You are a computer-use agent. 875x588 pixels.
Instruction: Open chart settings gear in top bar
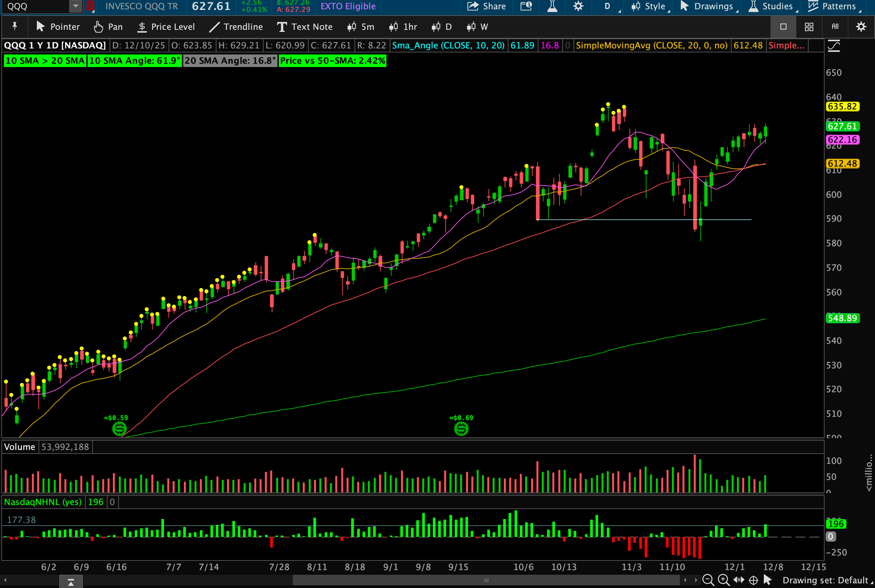pyautogui.click(x=578, y=6)
